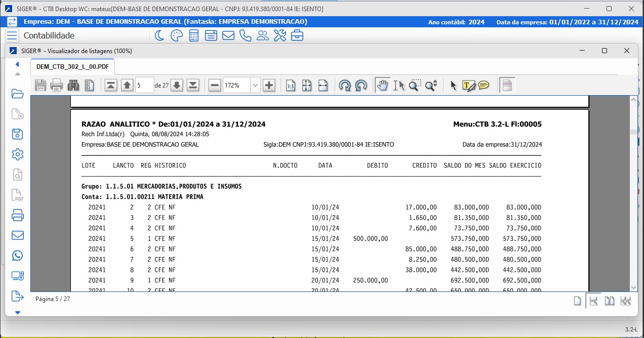This screenshot has height=338, width=644.
Task: Click the WhatsApp icon in left sidebar
Action: 18,256
